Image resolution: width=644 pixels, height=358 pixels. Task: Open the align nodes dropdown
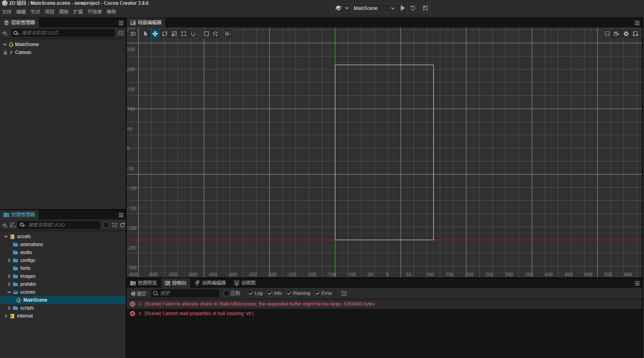click(228, 34)
